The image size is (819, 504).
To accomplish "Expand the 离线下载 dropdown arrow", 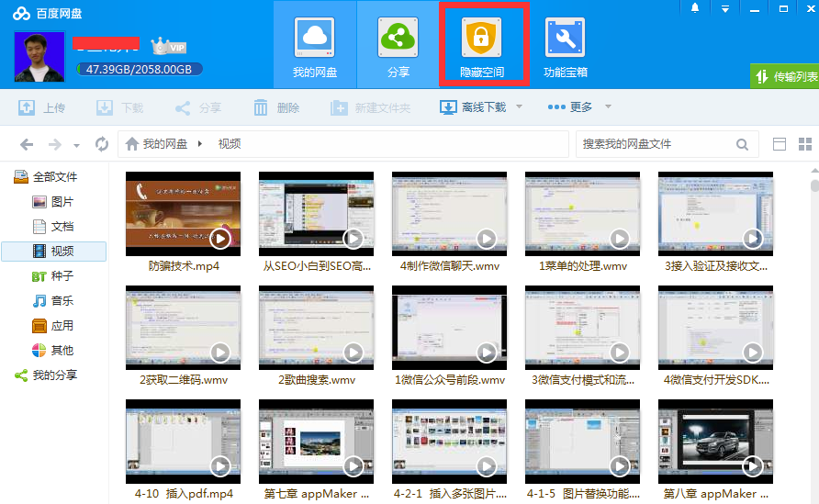I will pos(519,106).
